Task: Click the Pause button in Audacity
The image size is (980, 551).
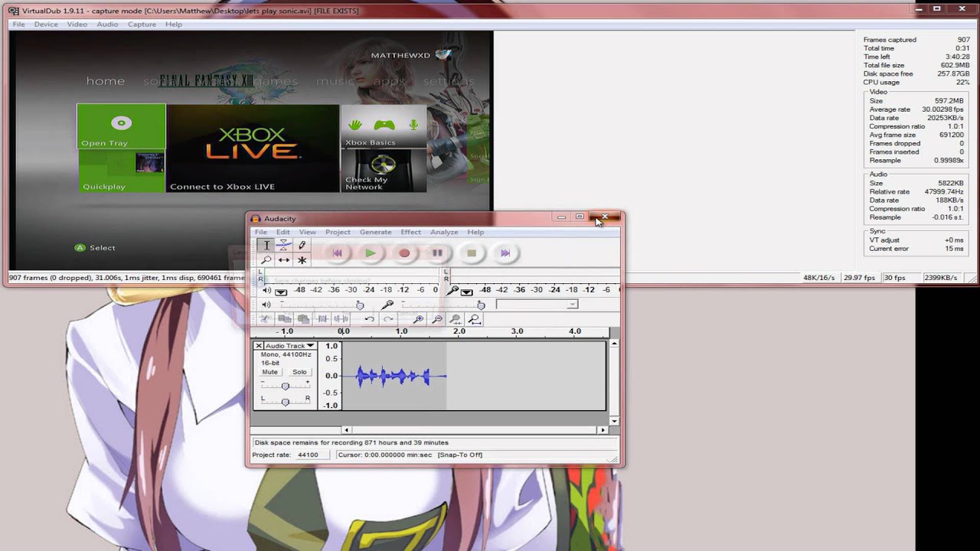Action: point(437,253)
